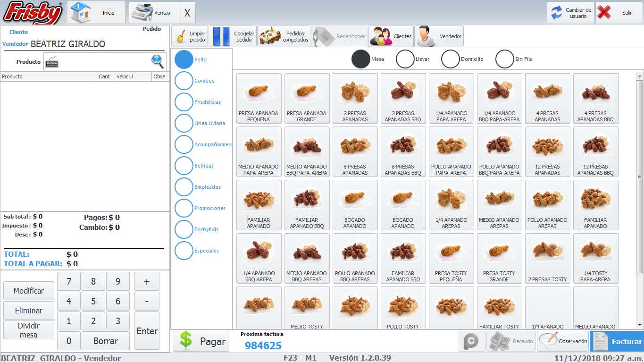The image size is (644, 362).
Task: Select the Linea Liviana category
Action: pos(184,123)
